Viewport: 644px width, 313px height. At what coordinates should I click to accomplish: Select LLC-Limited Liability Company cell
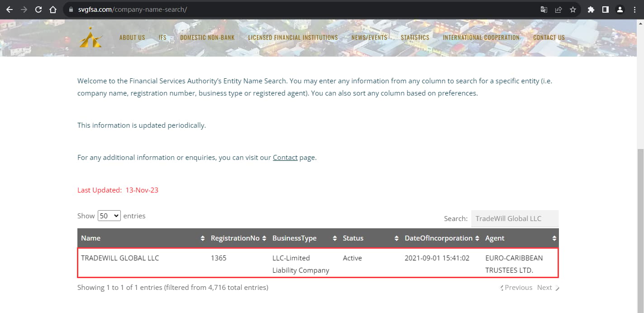[x=301, y=264]
